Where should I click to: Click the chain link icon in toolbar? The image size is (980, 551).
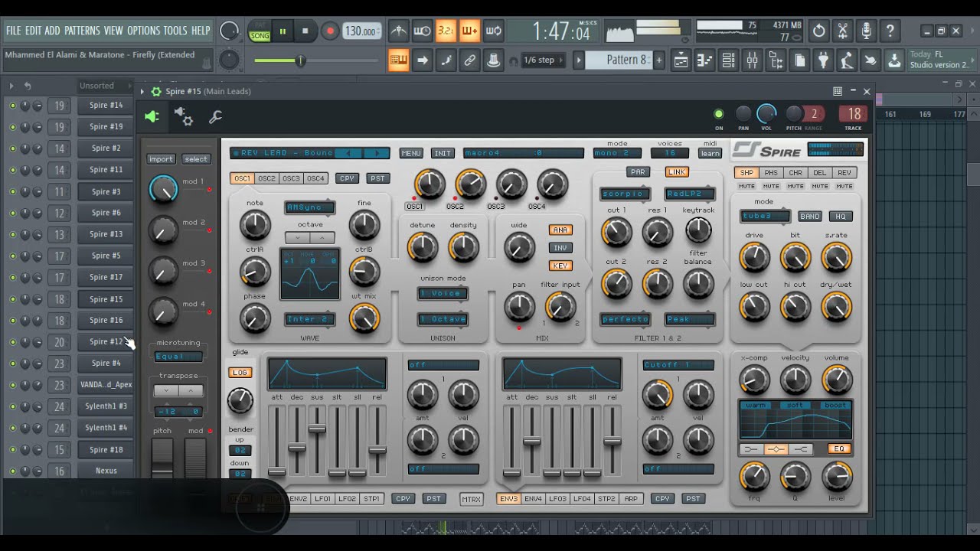(469, 60)
